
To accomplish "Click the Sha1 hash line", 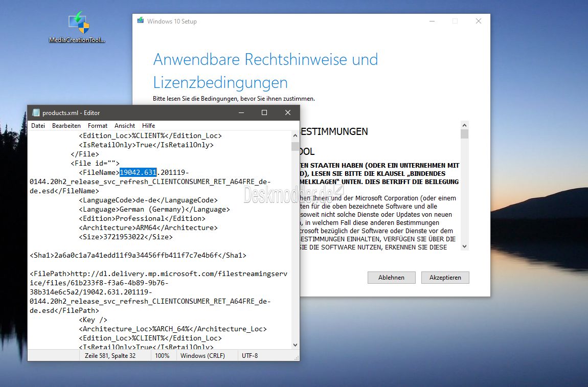I will [x=138, y=256].
